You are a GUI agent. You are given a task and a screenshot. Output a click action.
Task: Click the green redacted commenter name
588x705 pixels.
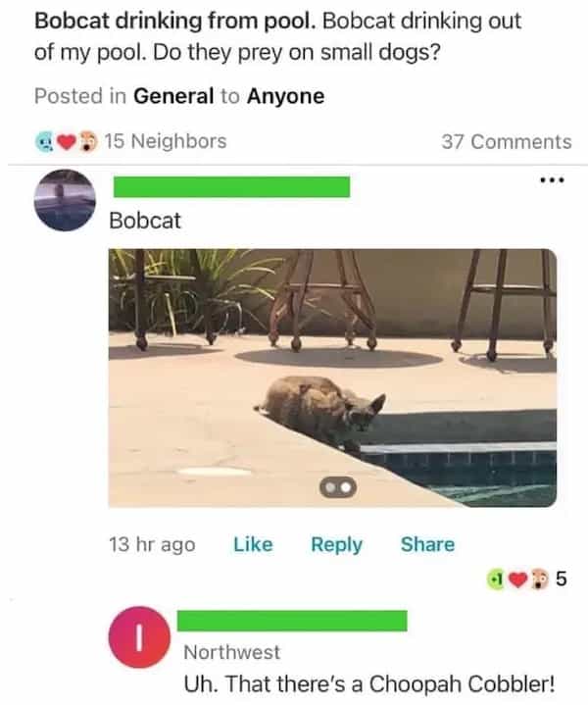pos(231,187)
